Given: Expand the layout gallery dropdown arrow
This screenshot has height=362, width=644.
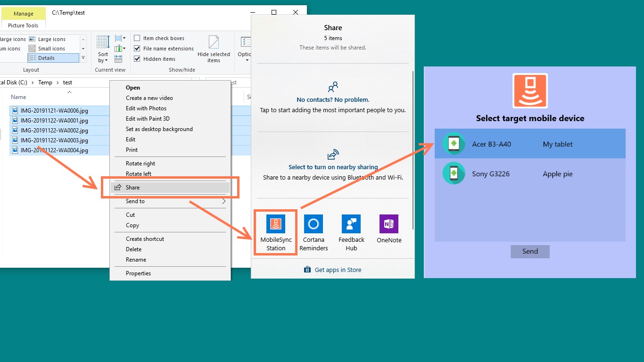Looking at the screenshot, I should pos(83,58).
